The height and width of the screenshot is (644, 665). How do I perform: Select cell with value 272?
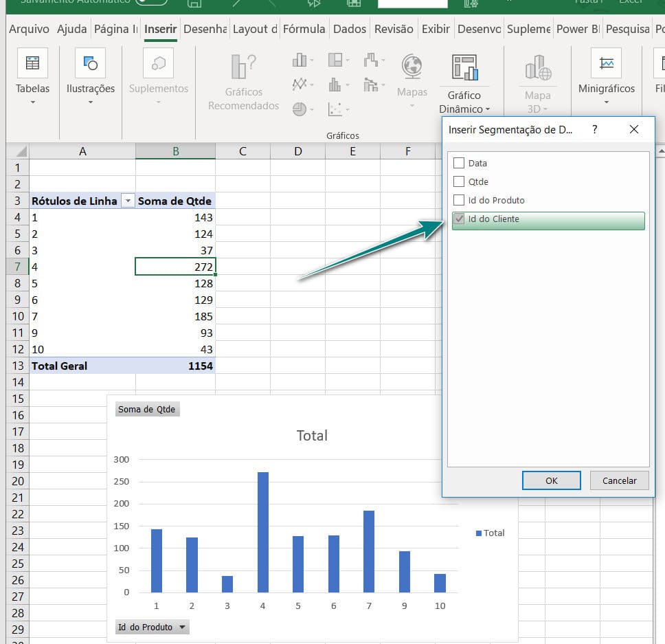coord(176,267)
